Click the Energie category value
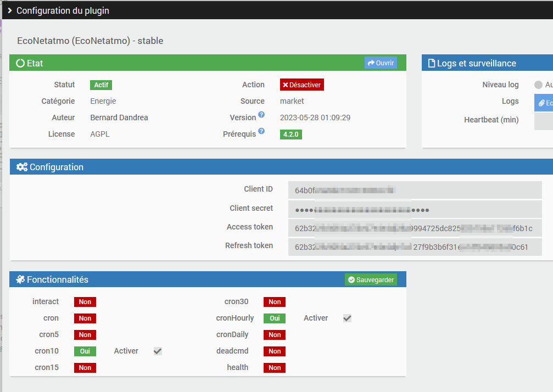 (103, 101)
